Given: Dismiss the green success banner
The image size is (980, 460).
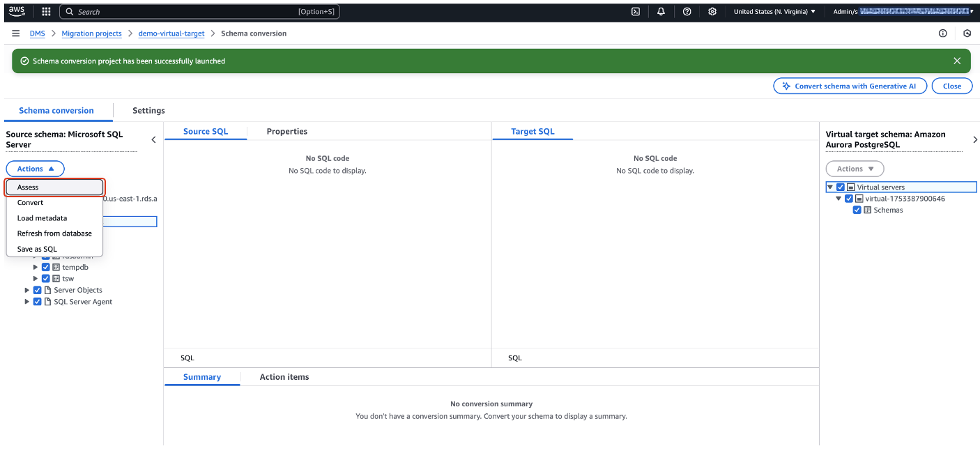Looking at the screenshot, I should point(957,61).
